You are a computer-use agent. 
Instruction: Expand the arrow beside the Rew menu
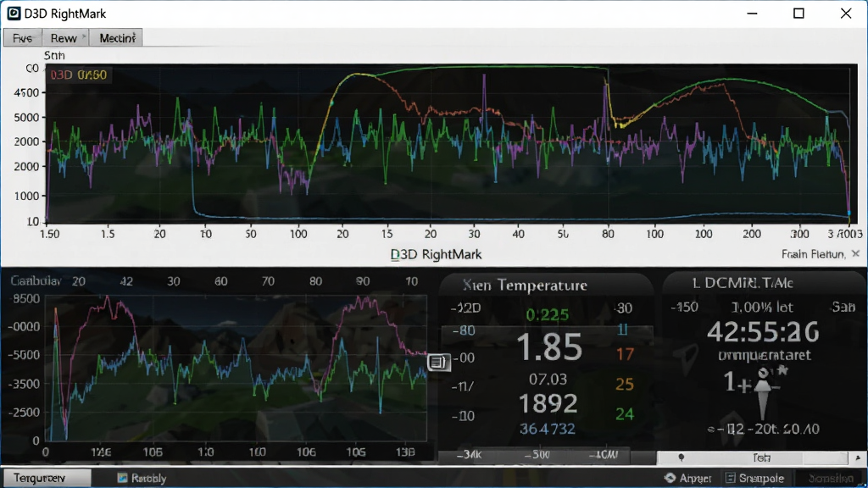coord(84,37)
